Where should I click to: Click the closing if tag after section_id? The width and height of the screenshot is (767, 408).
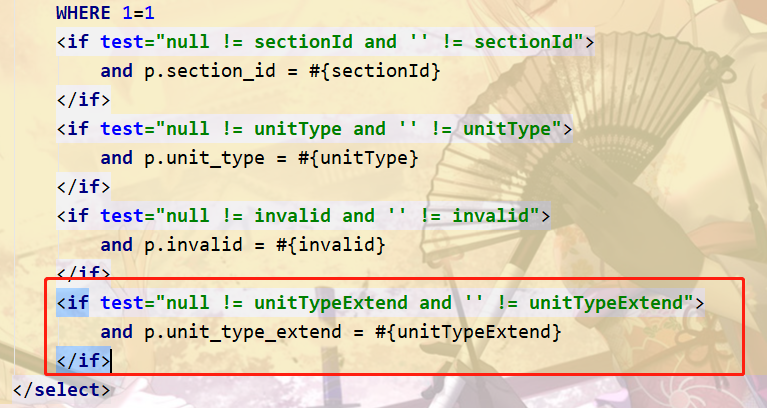(84, 99)
